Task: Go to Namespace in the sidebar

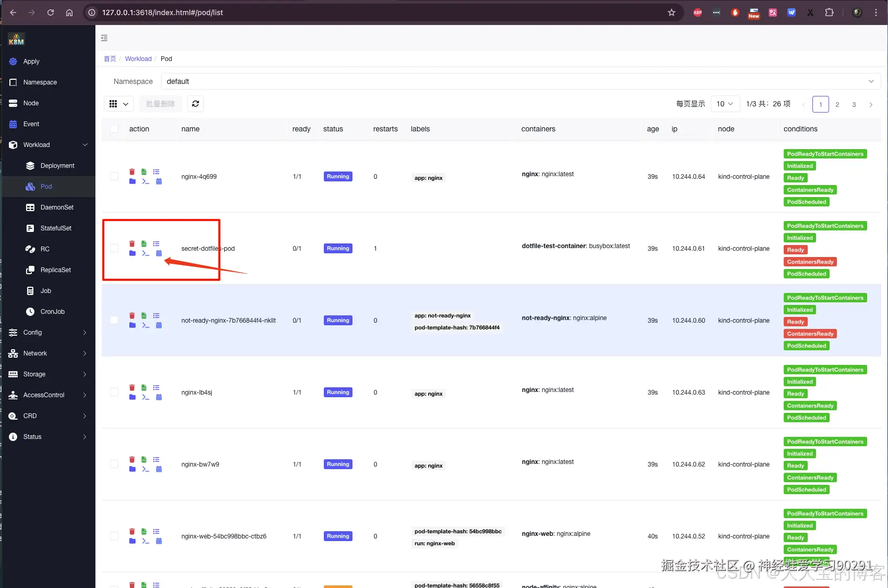Action: click(x=48, y=82)
